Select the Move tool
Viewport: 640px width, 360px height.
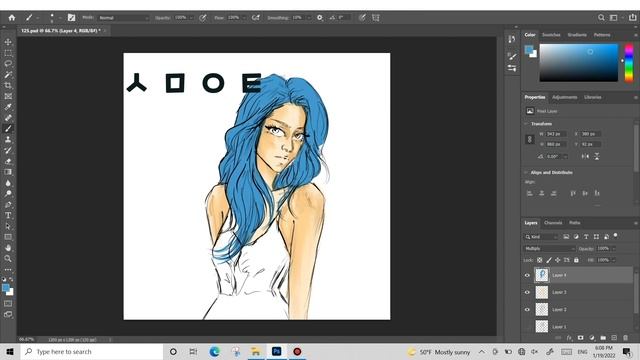8,42
